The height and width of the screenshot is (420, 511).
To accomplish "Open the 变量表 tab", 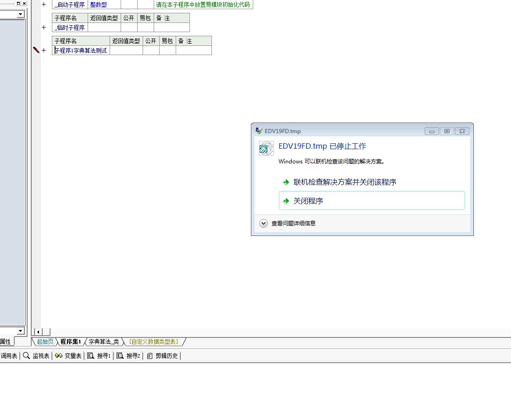I will pyautogui.click(x=68, y=356).
